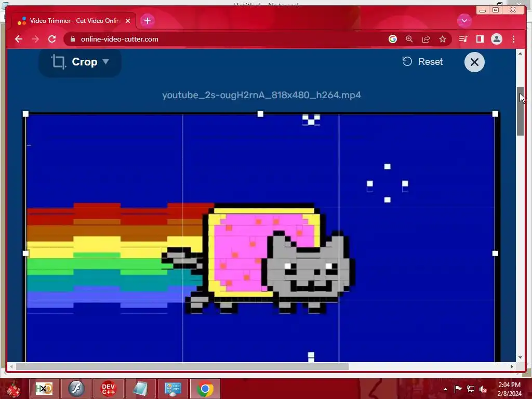This screenshot has width=532, height=399.
Task: Go back to the previous page
Action: [x=19, y=39]
